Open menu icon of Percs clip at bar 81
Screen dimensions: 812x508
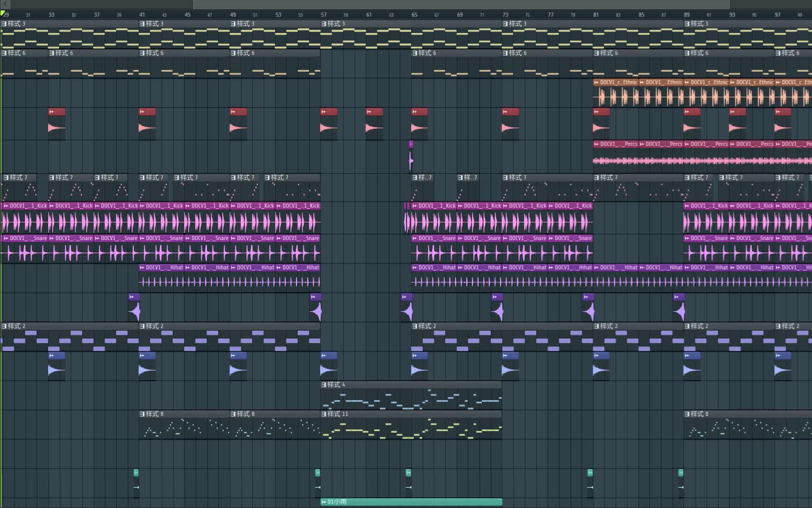tap(596, 144)
